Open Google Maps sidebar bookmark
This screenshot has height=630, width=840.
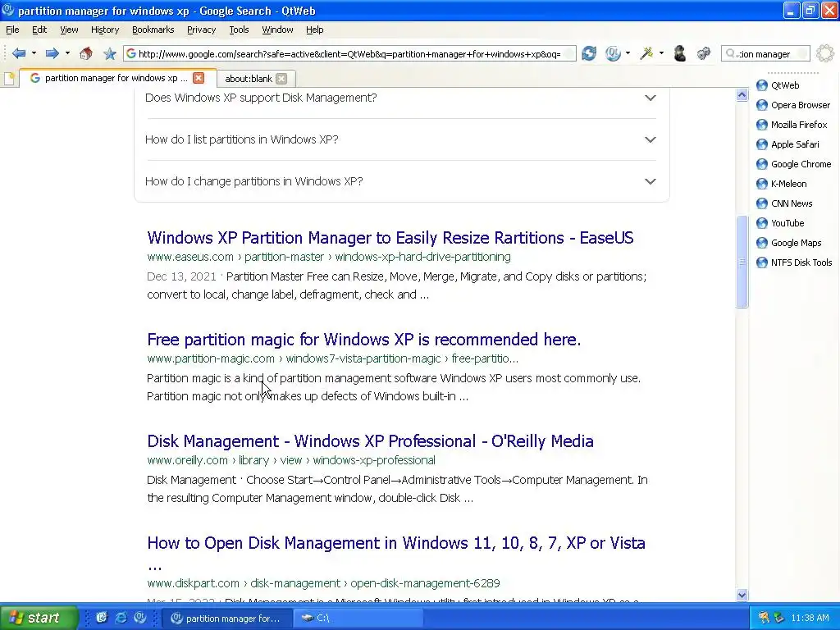[788, 243]
